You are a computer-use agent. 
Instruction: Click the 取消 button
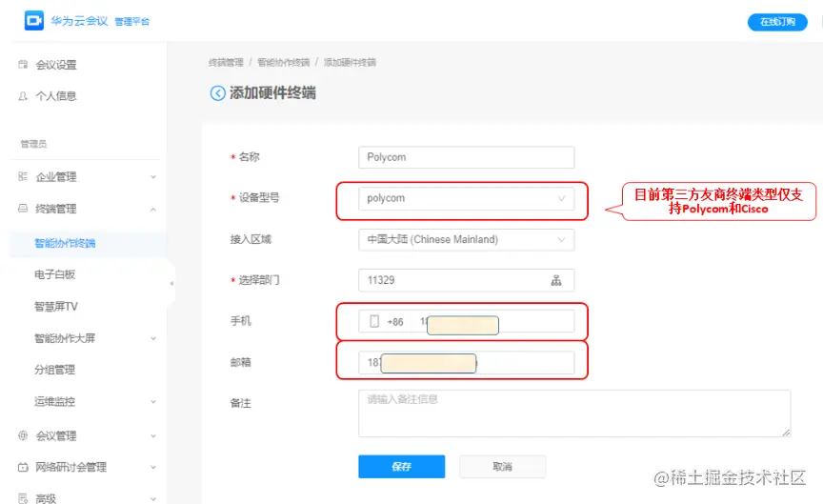(503, 466)
